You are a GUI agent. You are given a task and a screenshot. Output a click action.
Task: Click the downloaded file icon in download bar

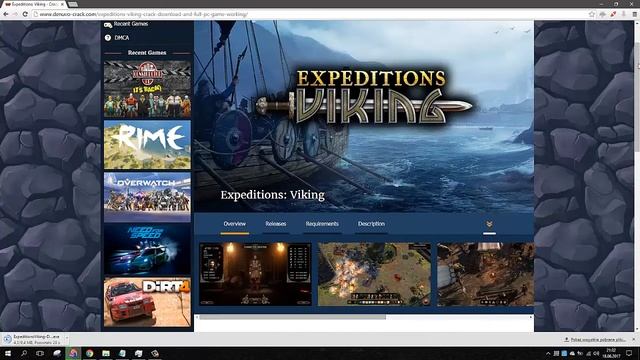[x=7, y=339]
